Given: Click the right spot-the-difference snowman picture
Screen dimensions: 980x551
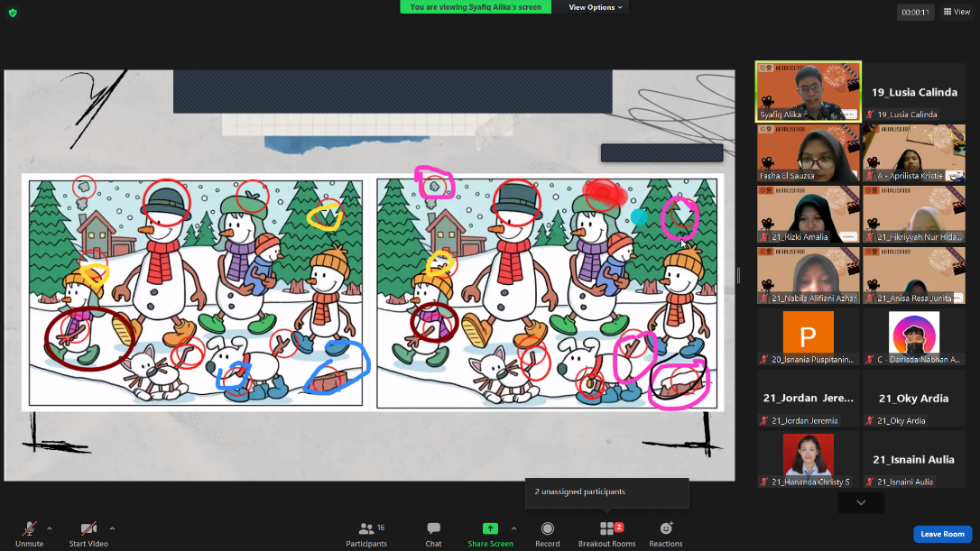Looking at the screenshot, I should [547, 293].
